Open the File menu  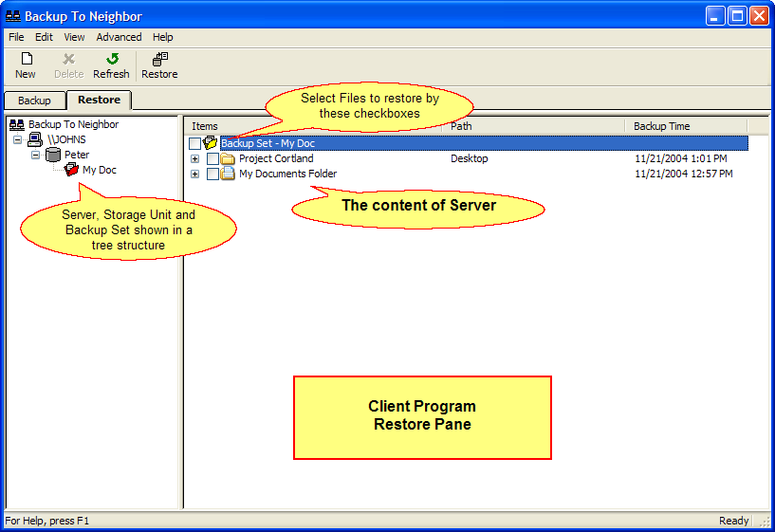pos(16,37)
